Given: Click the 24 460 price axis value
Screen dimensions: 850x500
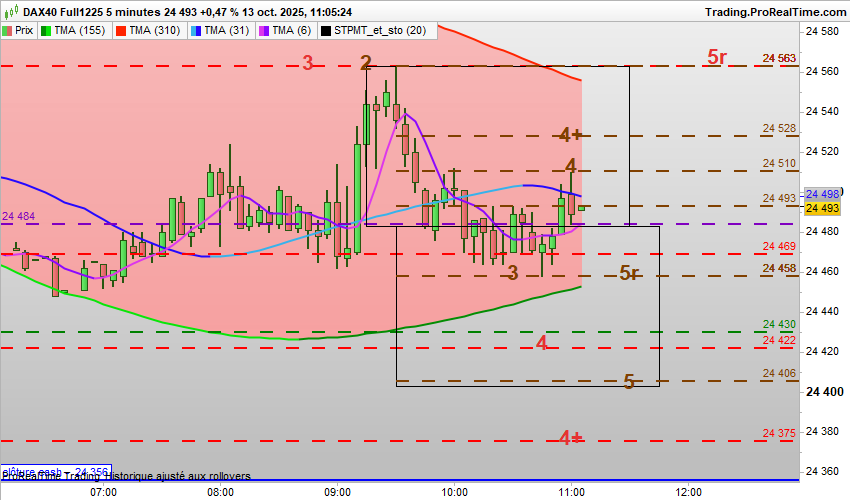Looking at the screenshot, I should pyautogui.click(x=822, y=271).
